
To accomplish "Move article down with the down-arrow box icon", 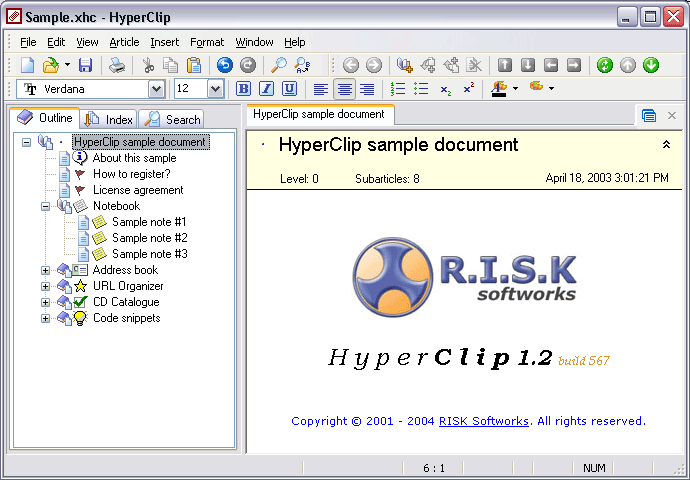I will [528, 65].
